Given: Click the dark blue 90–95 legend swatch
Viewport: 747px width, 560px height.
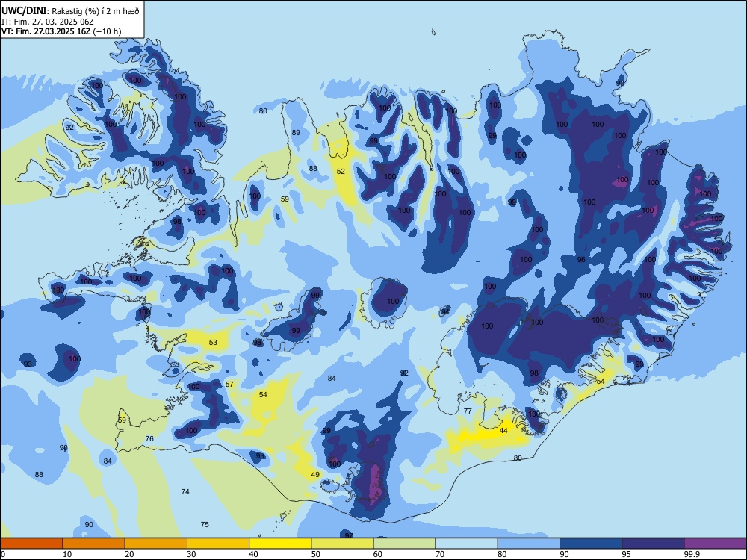Looking at the screenshot, I should point(591,544).
